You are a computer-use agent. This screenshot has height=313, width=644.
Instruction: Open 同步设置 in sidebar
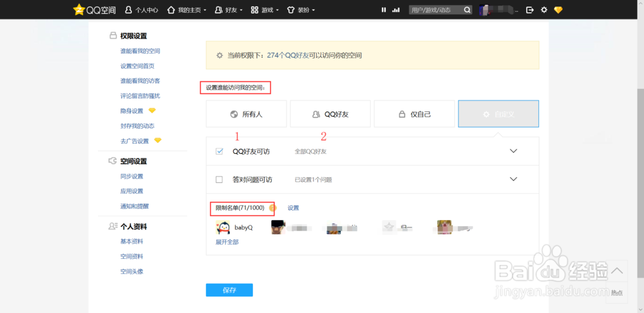[x=131, y=176]
